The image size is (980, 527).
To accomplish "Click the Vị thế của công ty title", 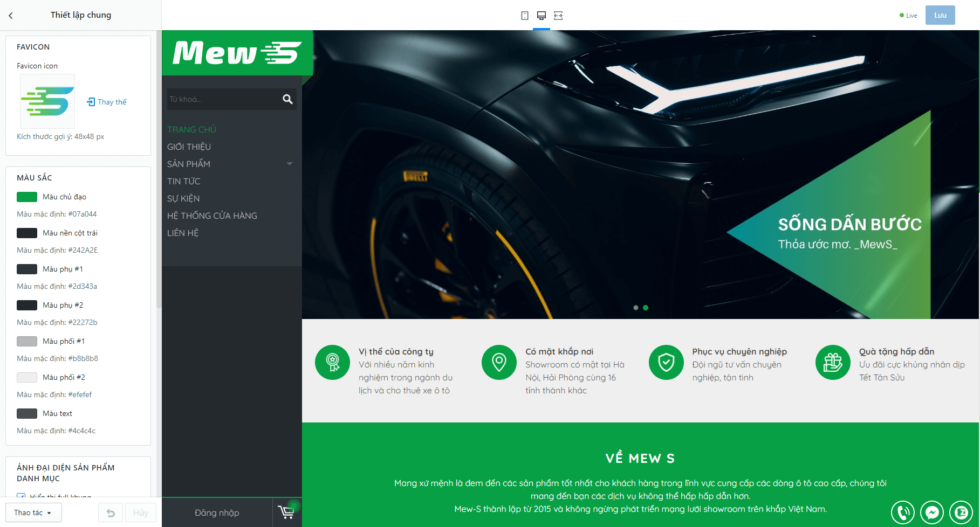I will click(396, 351).
